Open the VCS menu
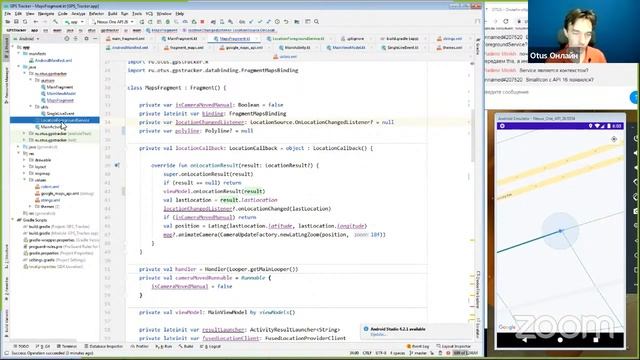This screenshot has width=640, height=360. coord(149,13)
